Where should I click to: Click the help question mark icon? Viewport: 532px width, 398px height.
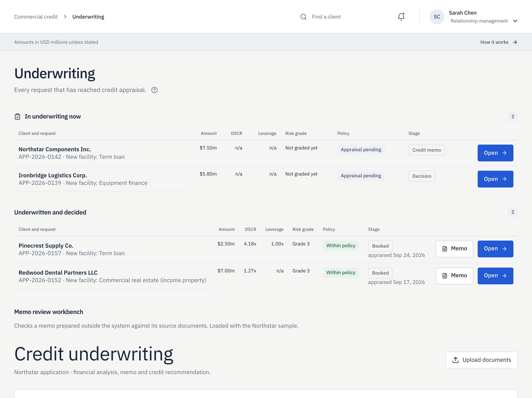coord(154,90)
